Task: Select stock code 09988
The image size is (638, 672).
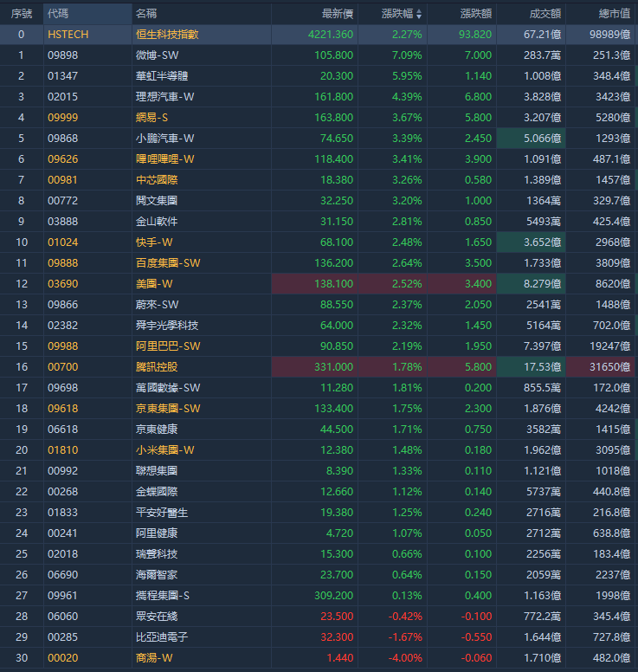Action: 62,346
